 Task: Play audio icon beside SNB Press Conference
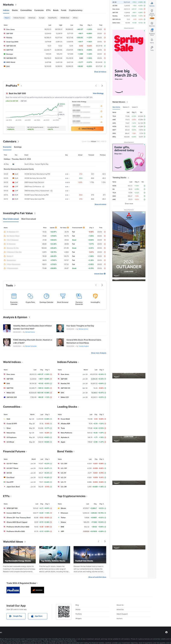coord(43,186)
